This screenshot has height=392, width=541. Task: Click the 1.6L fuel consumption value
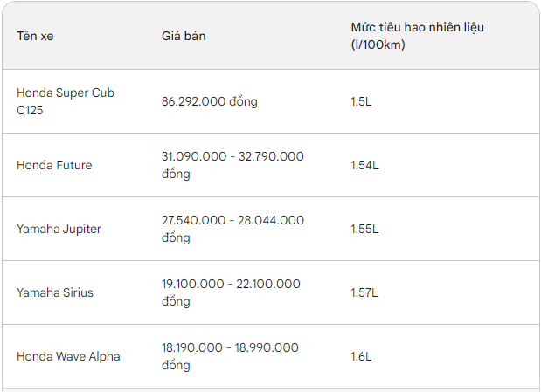click(x=361, y=356)
